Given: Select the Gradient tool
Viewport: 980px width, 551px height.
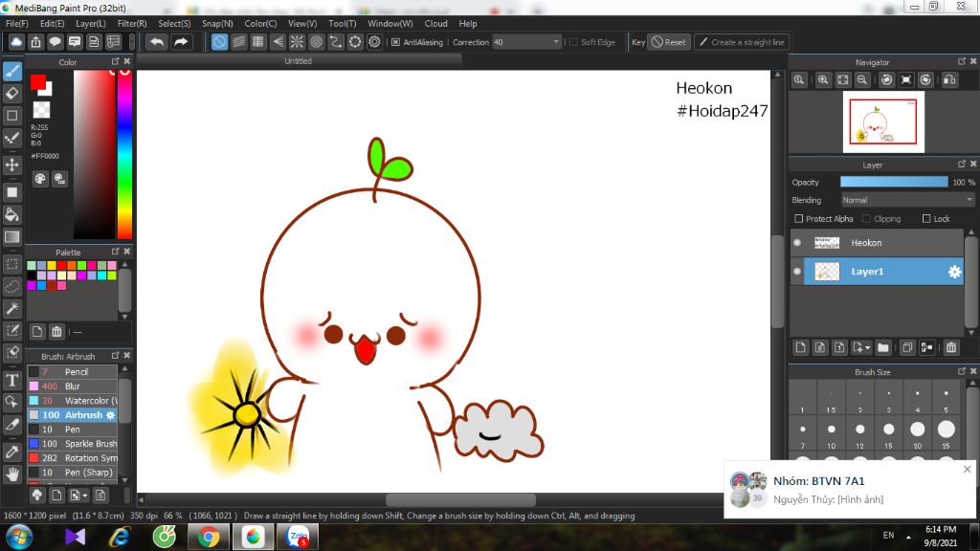Looking at the screenshot, I should [12, 237].
